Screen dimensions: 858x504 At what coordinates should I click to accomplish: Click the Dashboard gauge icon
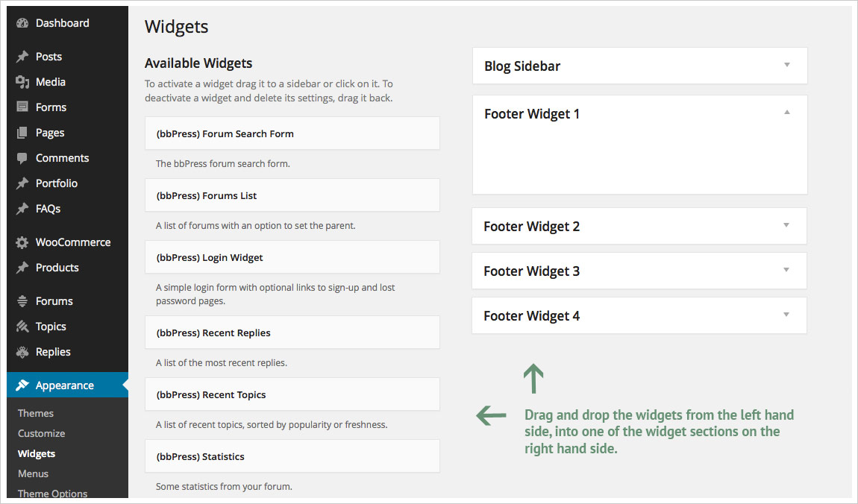(x=22, y=23)
